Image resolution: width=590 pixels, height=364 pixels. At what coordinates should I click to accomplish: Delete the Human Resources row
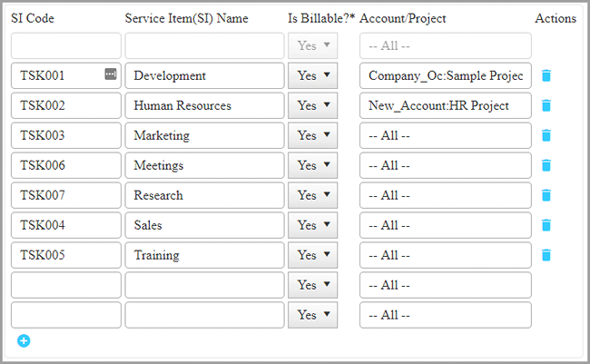(546, 106)
